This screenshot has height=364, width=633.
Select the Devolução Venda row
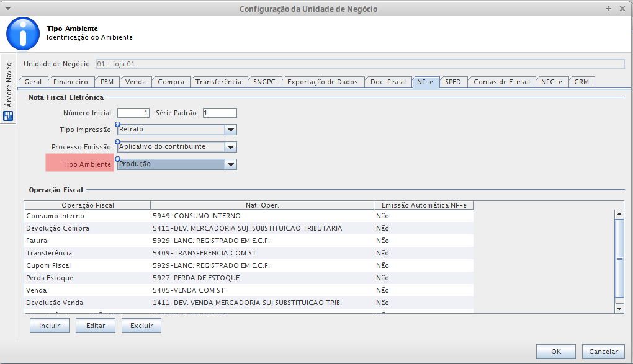click(x=249, y=303)
